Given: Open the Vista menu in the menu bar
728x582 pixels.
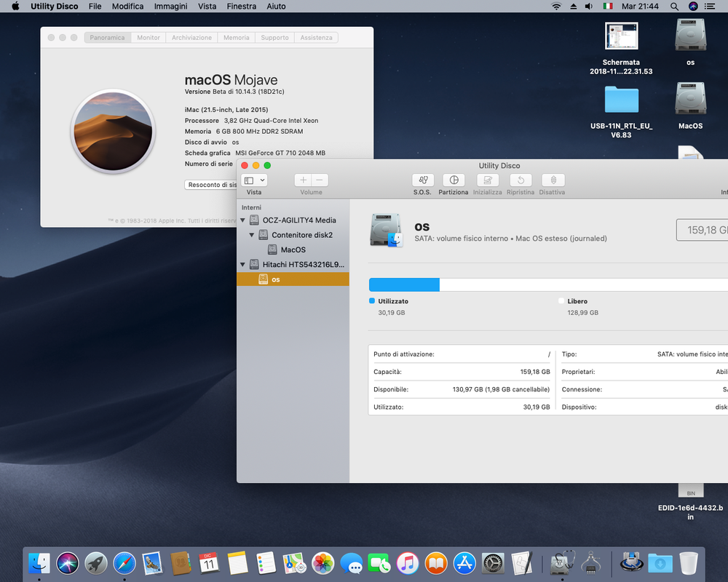Looking at the screenshot, I should click(207, 6).
